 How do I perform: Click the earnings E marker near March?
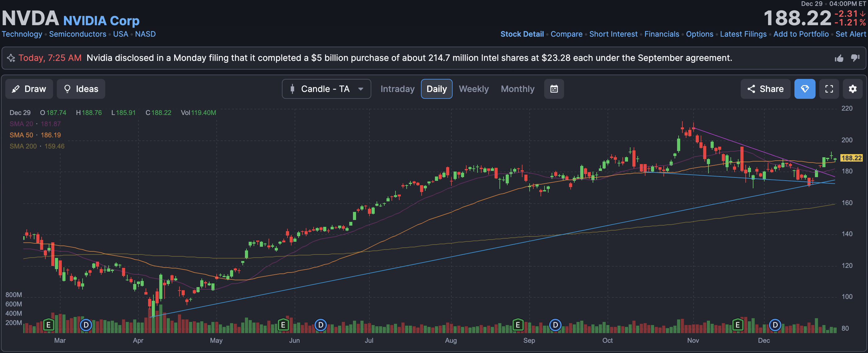tap(48, 325)
